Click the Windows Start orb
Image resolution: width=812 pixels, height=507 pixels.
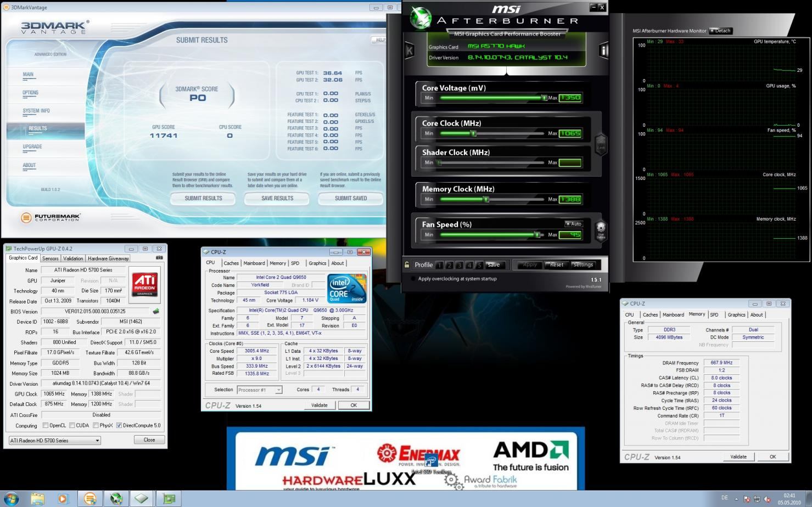pyautogui.click(x=10, y=499)
